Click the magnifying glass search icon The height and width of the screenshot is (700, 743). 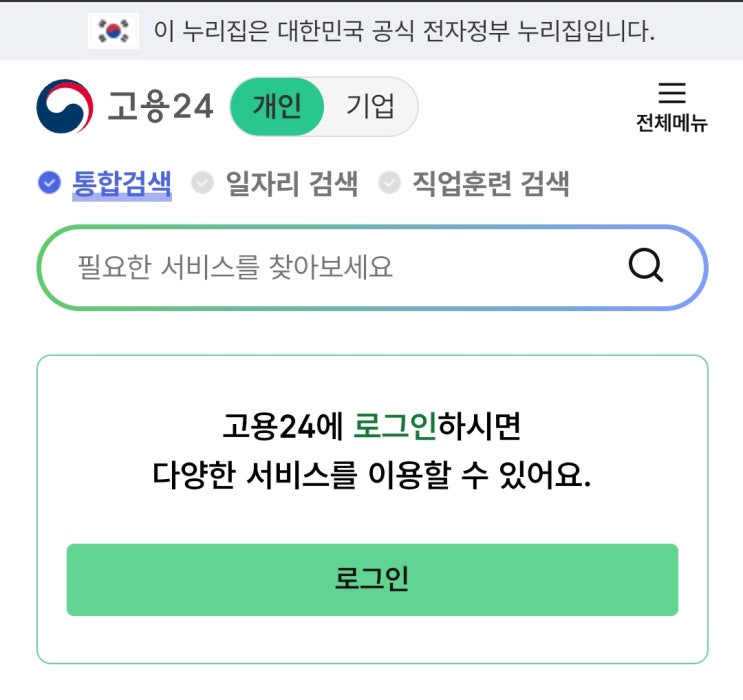point(645,266)
